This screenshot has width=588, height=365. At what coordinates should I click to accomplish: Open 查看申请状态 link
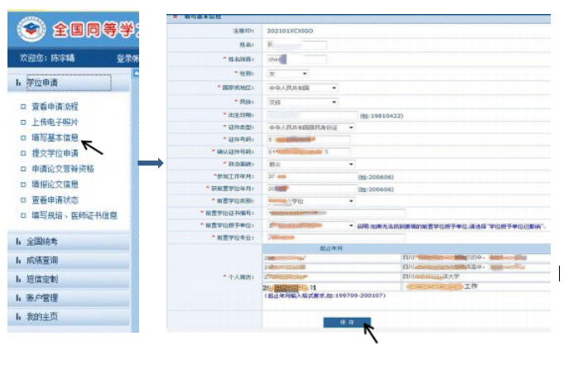coord(55,199)
